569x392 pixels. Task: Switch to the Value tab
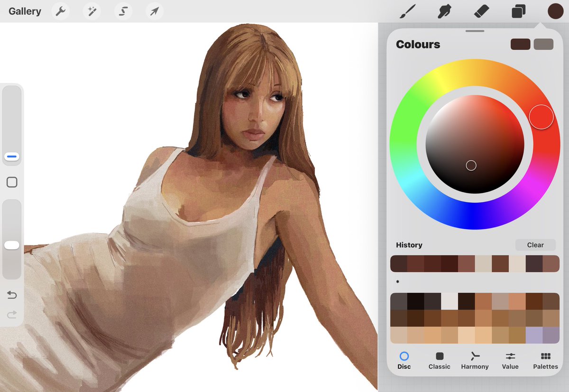pos(510,360)
